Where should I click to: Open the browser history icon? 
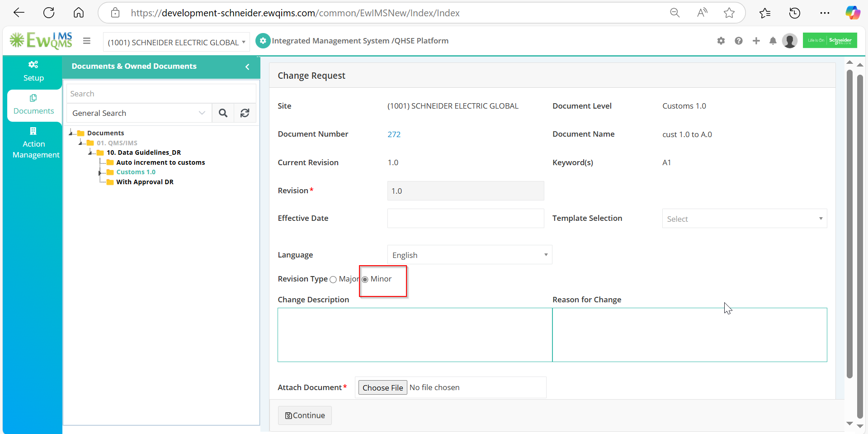[795, 13]
